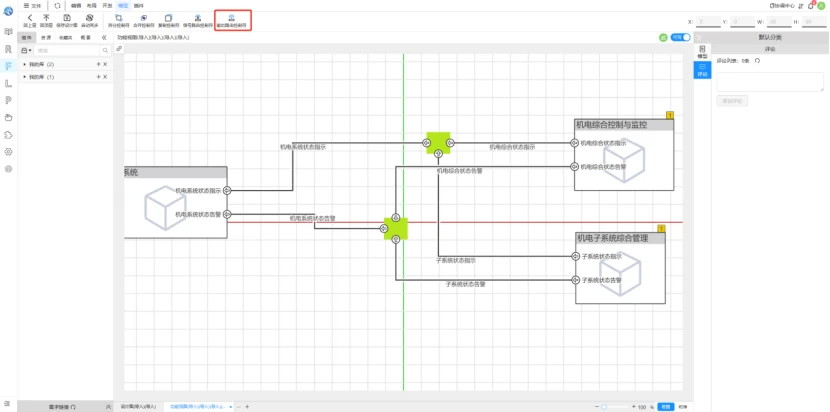Click the list icon at bottom-left corner
The image size is (830, 412).
tap(7, 404)
